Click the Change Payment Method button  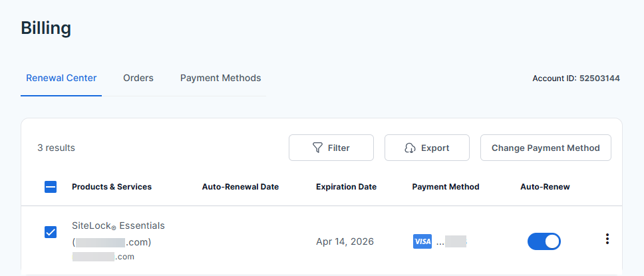pyautogui.click(x=546, y=148)
